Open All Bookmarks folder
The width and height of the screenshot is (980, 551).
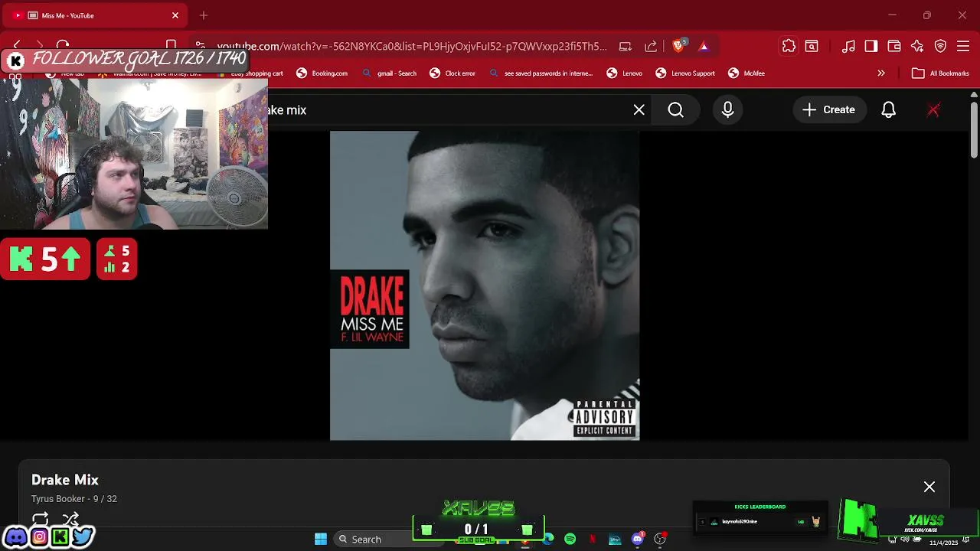coord(941,73)
